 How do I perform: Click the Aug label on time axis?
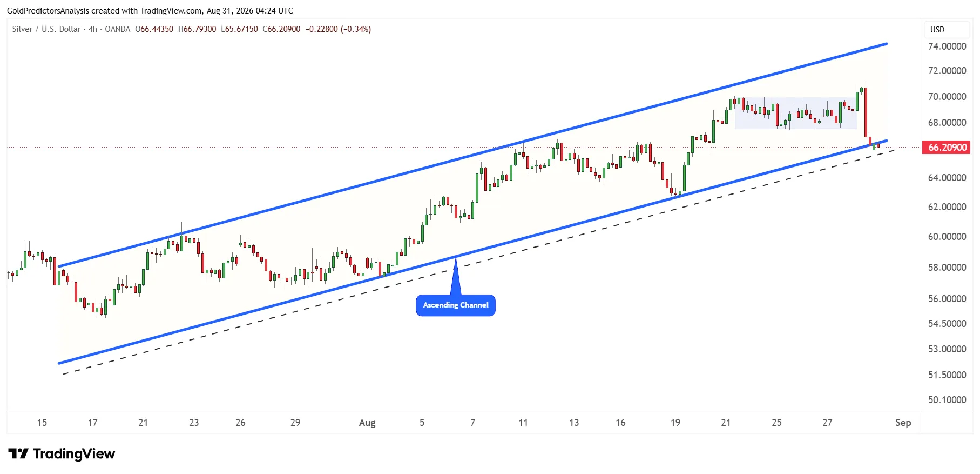pos(367,423)
